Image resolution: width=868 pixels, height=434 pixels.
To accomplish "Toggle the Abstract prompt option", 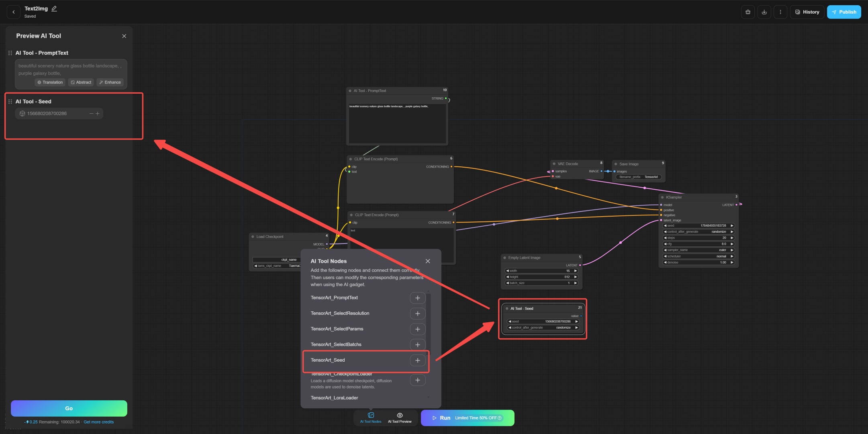I will tap(81, 82).
